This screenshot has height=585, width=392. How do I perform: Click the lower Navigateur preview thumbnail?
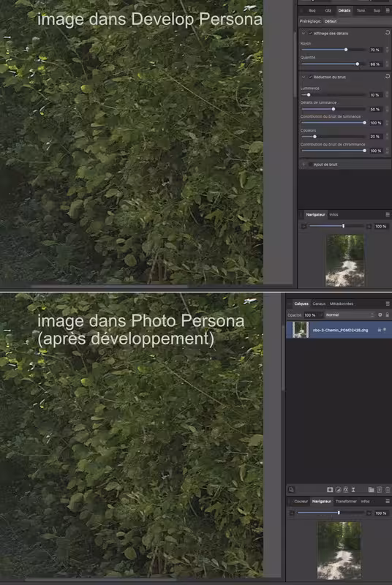click(339, 551)
